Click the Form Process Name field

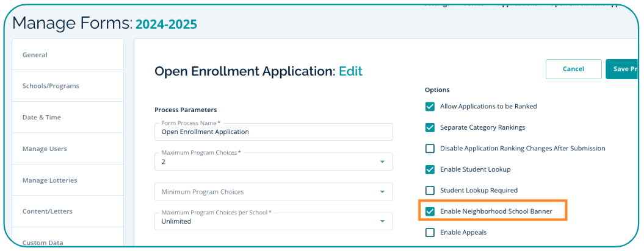(273, 132)
